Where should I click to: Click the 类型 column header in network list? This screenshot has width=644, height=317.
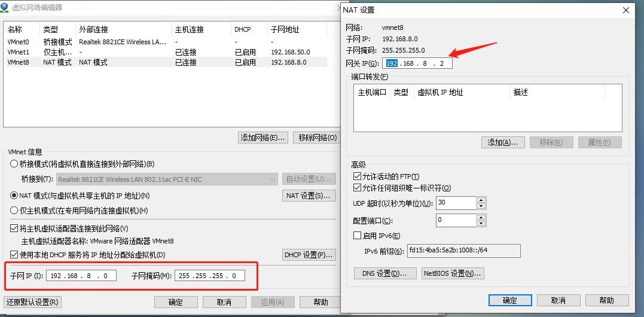point(57,29)
